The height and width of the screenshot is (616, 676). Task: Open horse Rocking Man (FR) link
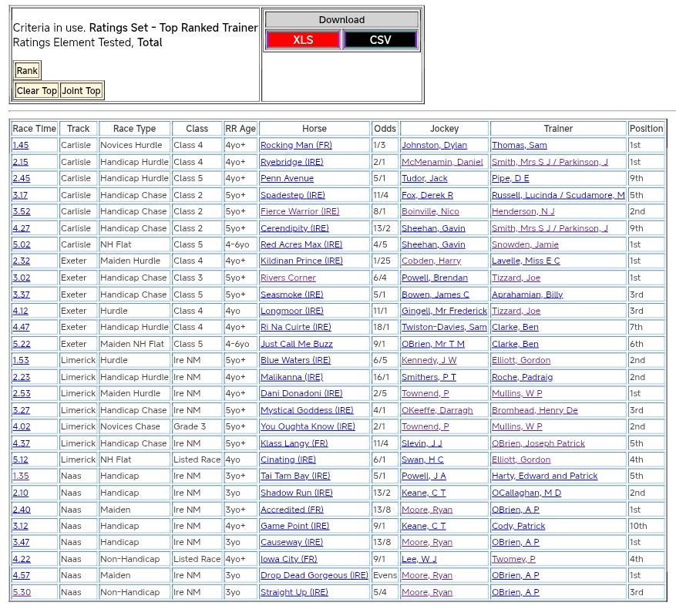pyautogui.click(x=296, y=146)
